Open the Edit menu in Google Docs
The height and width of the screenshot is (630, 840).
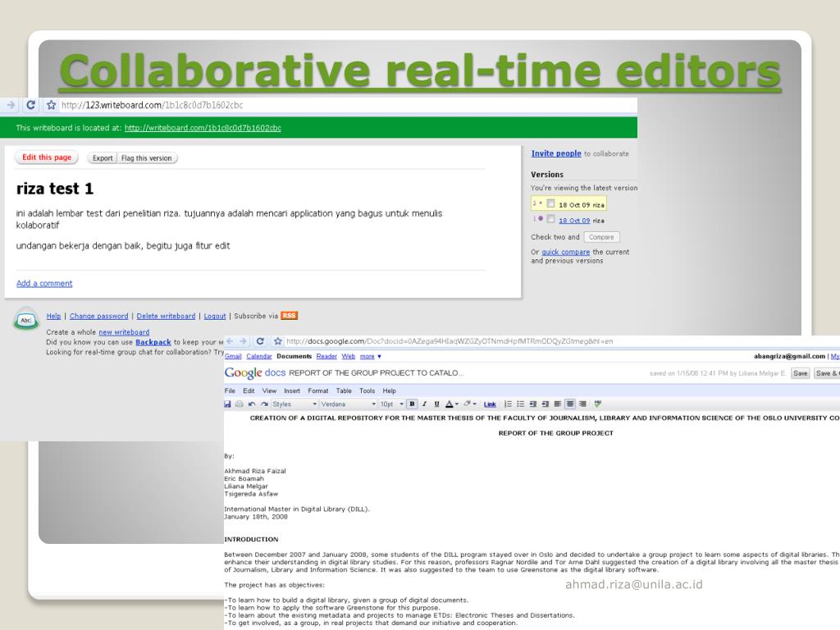click(x=249, y=390)
